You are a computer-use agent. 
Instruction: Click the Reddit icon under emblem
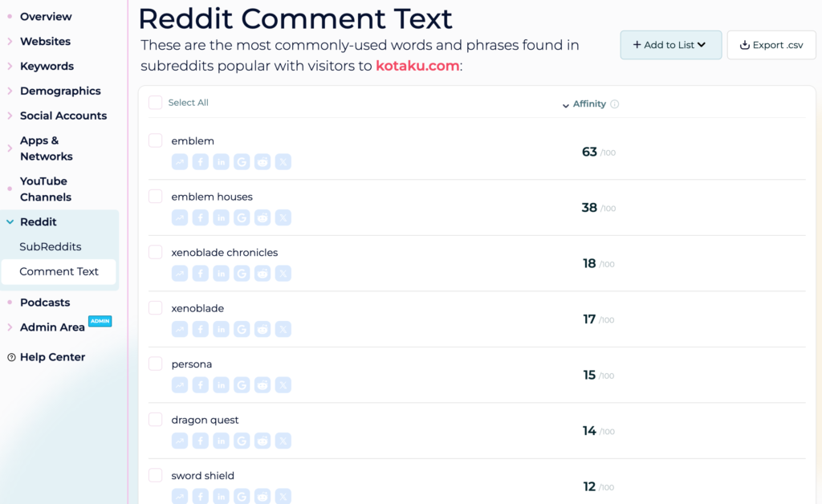262,162
